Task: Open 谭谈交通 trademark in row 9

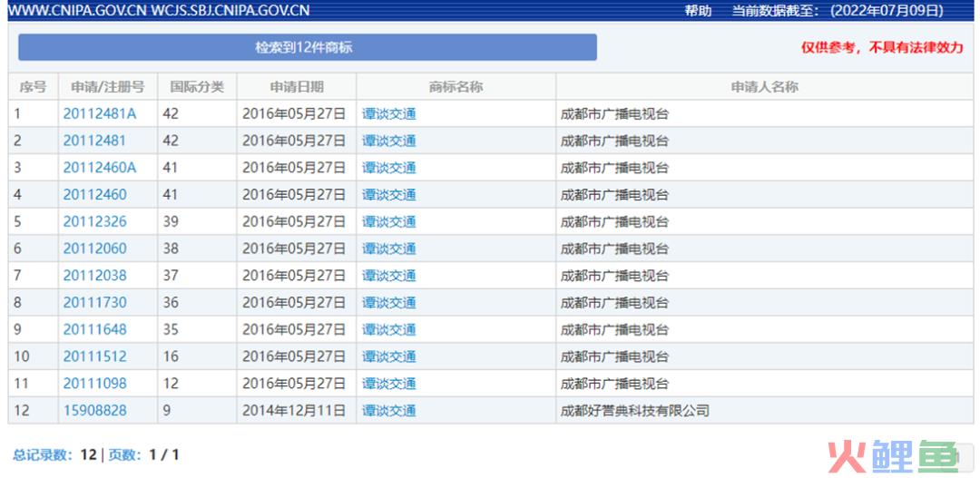Action: (388, 329)
